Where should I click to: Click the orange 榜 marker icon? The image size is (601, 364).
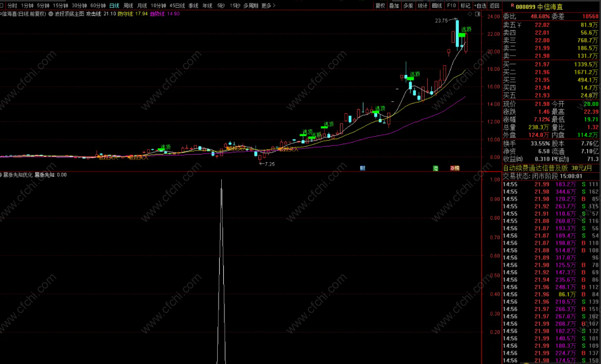pos(457,168)
